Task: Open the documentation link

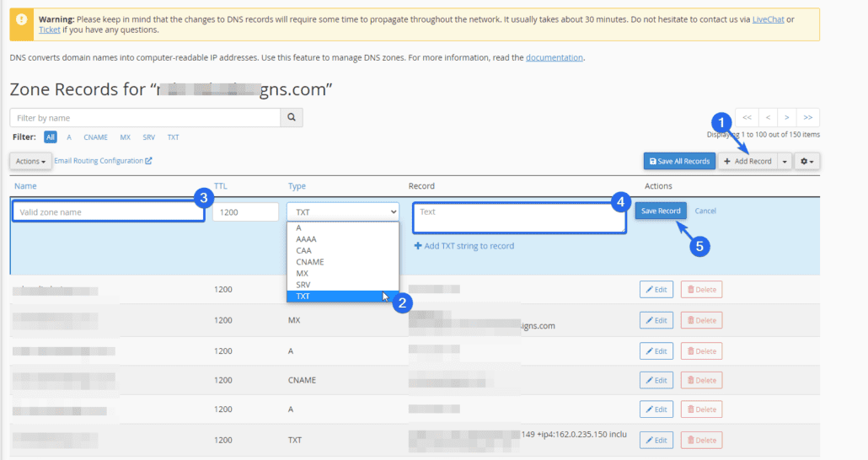Action: click(555, 57)
